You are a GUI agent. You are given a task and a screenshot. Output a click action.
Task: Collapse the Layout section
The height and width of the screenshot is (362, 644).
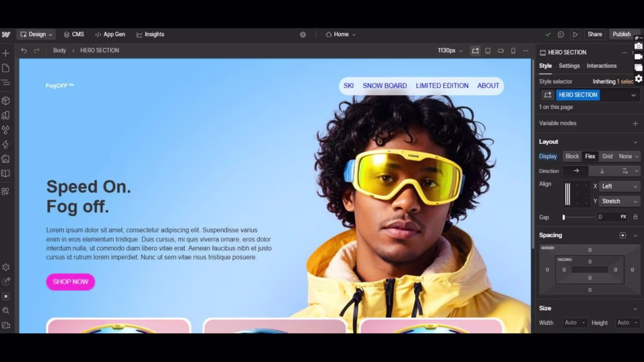click(x=635, y=142)
